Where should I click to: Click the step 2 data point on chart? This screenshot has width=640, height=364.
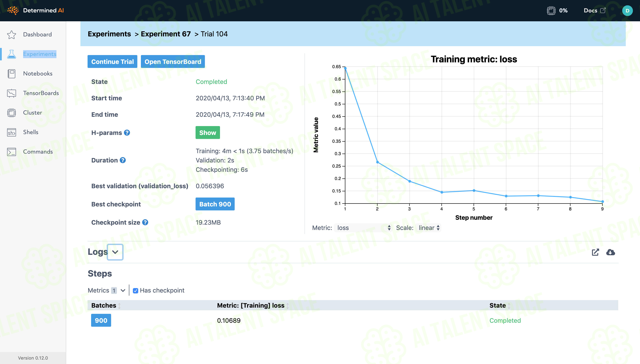pyautogui.click(x=377, y=162)
